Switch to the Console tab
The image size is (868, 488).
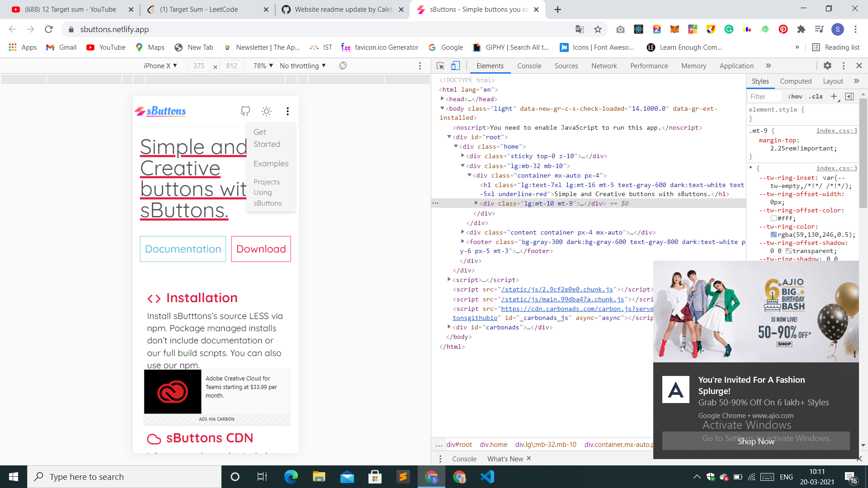pyautogui.click(x=529, y=66)
